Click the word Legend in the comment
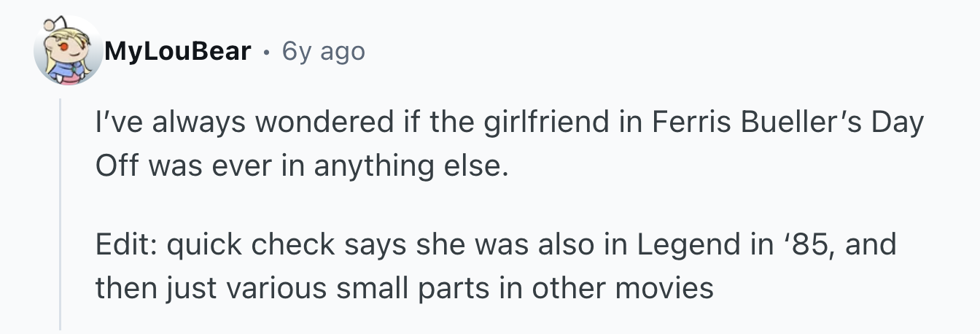980x334 pixels. point(685,246)
